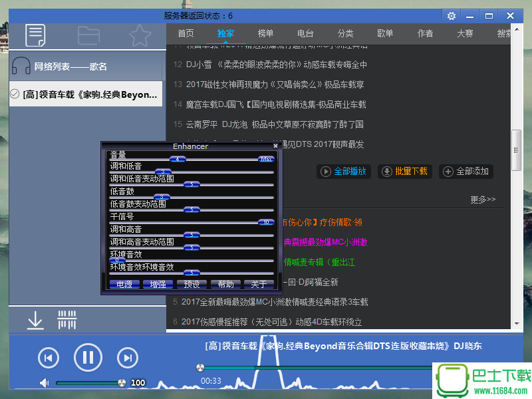Click the 调和高音 slider knob
Viewport: 532px width, 399px height.
pyautogui.click(x=192, y=235)
